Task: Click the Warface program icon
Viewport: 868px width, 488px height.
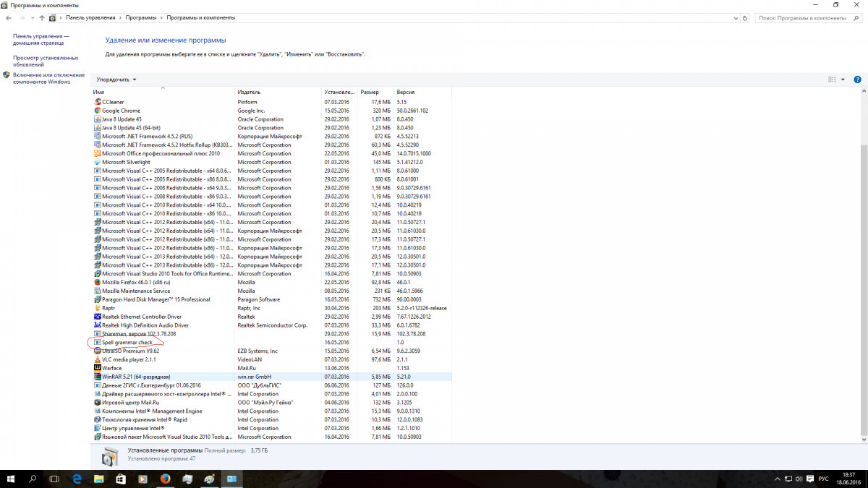Action: (x=98, y=368)
